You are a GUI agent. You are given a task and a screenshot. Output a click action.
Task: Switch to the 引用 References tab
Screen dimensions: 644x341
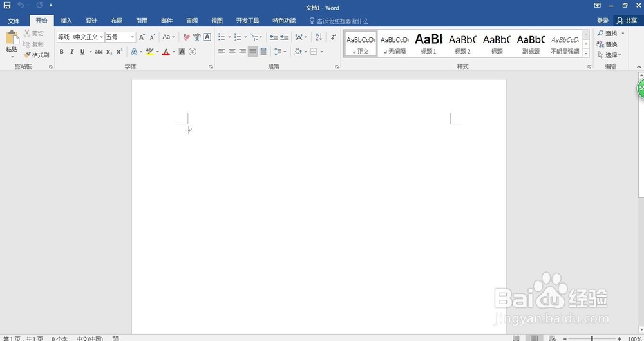point(142,21)
